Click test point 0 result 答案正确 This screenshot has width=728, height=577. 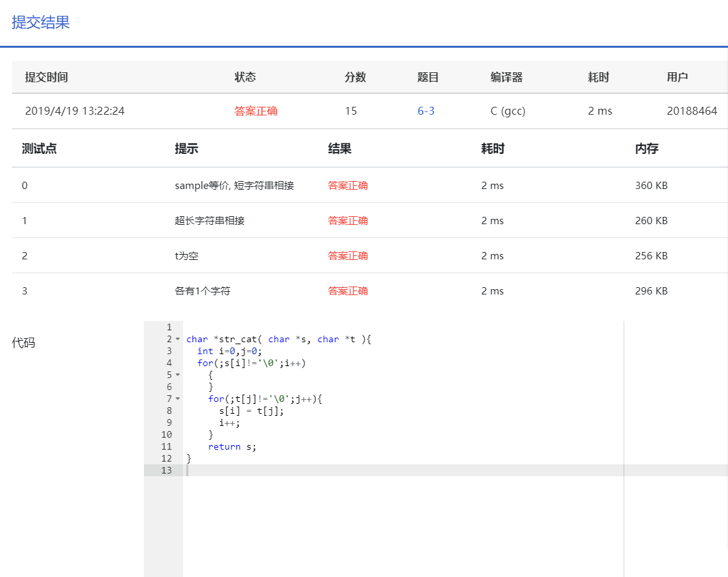tap(347, 185)
